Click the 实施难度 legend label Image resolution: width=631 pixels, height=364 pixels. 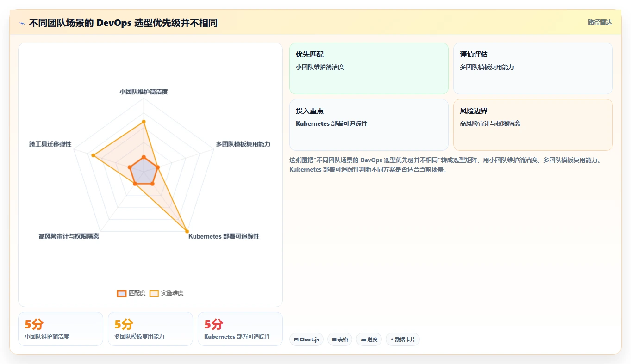click(x=172, y=293)
